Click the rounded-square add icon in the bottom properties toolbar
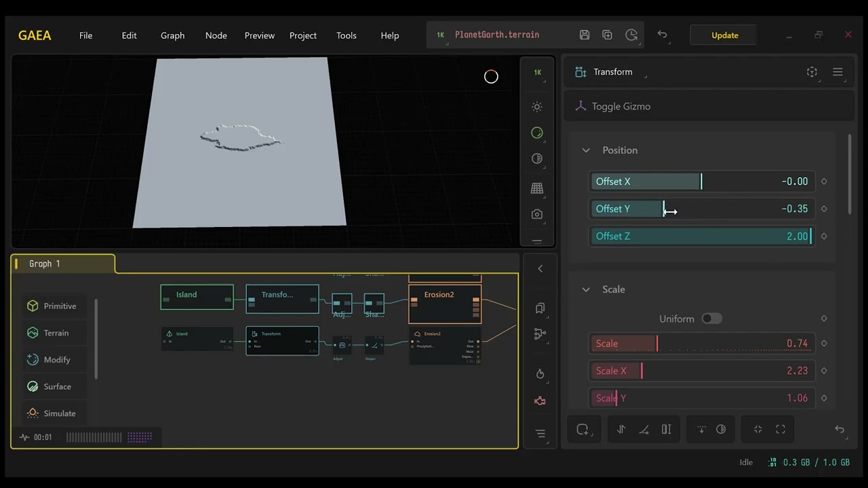This screenshot has height=488, width=868. (x=583, y=429)
